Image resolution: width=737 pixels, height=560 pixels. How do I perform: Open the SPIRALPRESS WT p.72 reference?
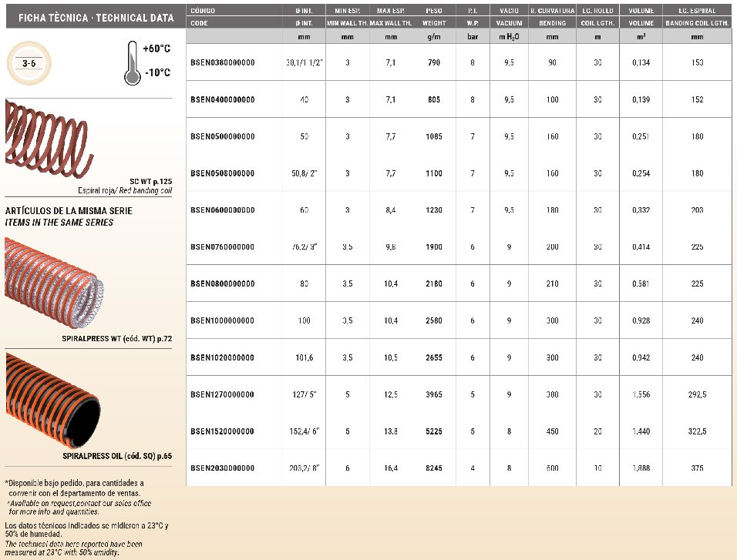pos(116,337)
